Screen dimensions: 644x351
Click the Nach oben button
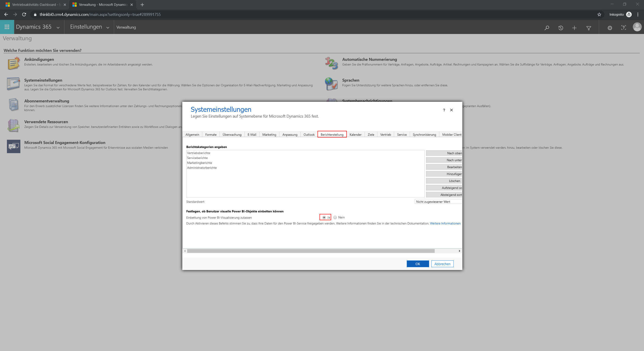click(x=444, y=153)
